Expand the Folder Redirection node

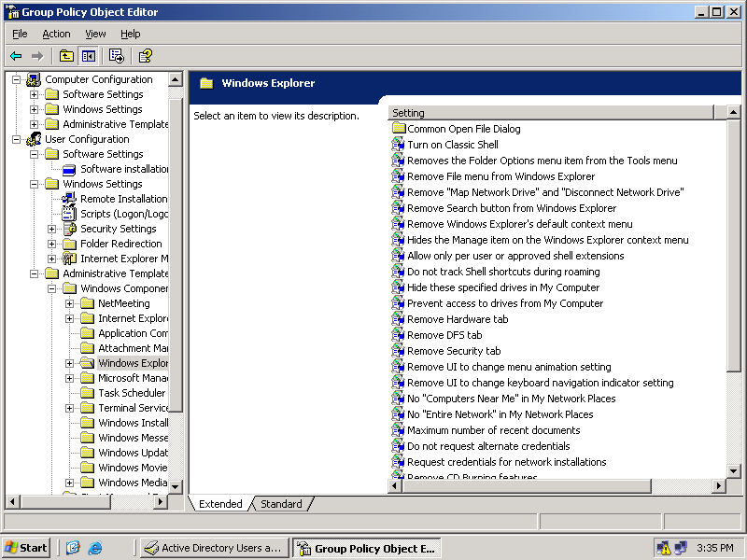click(51, 244)
